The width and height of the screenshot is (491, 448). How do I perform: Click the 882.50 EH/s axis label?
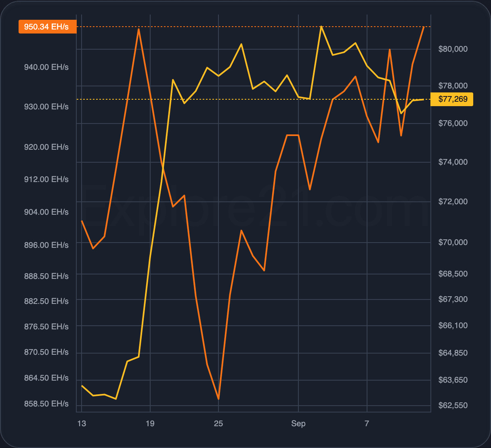coord(46,301)
